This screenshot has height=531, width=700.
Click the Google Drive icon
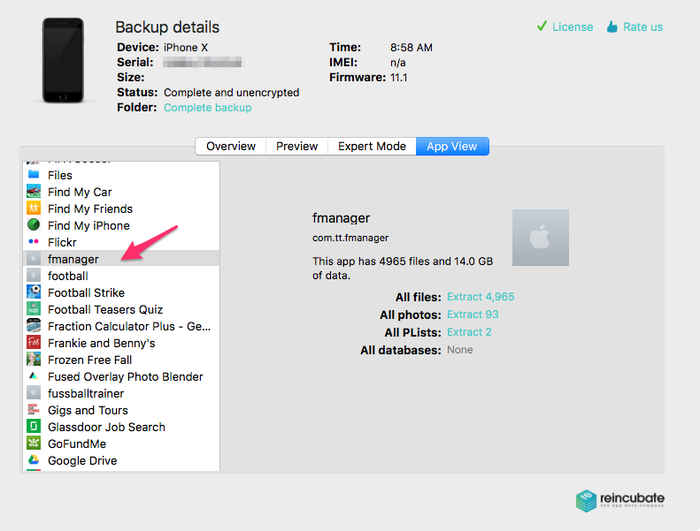coord(33,460)
